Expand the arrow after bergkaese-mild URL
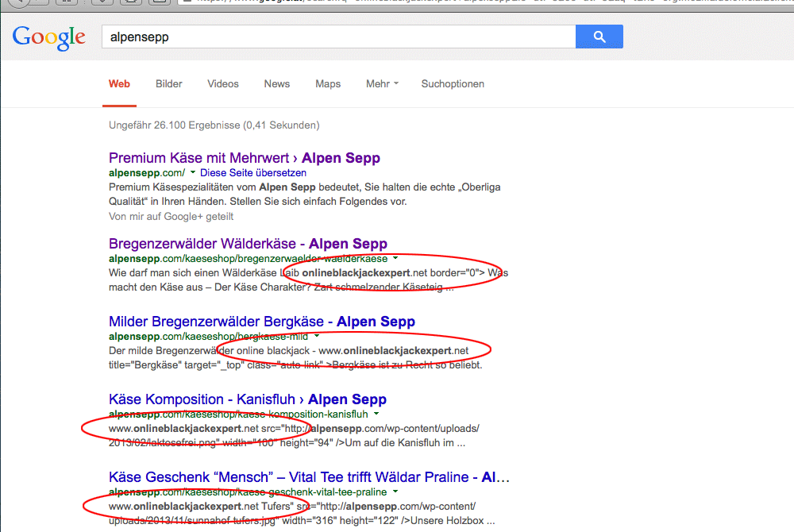The width and height of the screenshot is (794, 532). tap(317, 336)
